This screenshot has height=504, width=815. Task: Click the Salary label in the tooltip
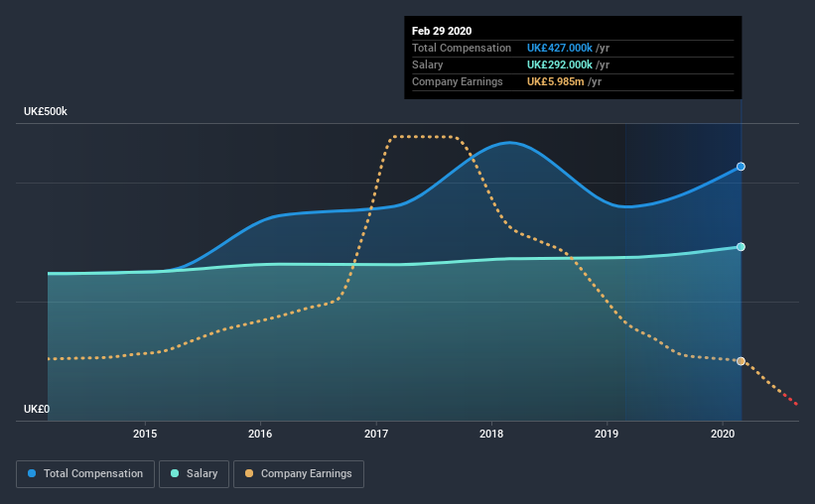(427, 64)
